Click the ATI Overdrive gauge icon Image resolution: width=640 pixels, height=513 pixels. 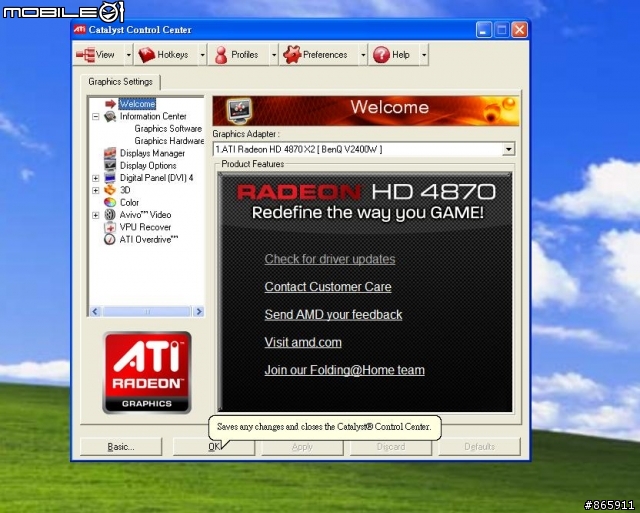[109, 239]
